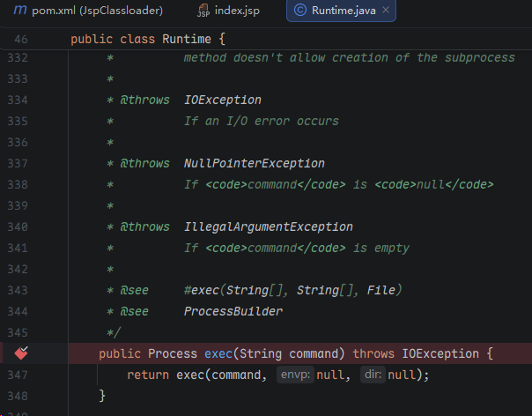Click the class icon on Runtime.java tab
This screenshot has width=532, height=416.
(299, 11)
